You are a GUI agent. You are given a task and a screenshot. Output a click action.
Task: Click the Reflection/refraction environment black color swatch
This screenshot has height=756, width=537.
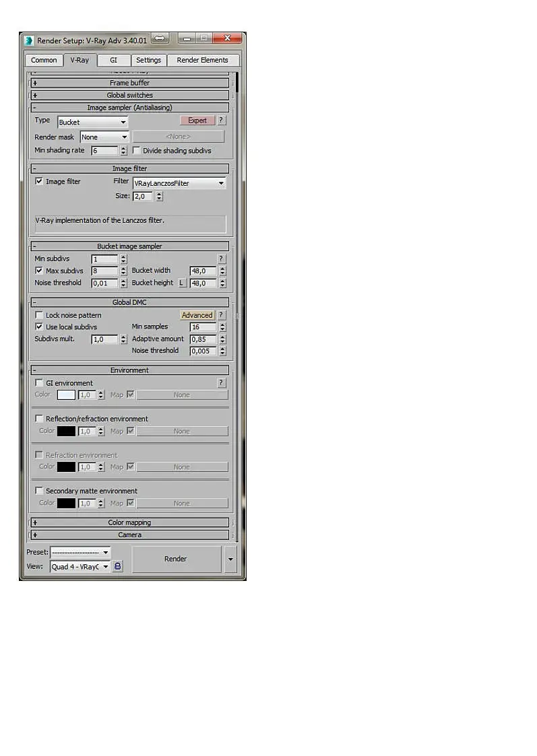[x=66, y=431]
